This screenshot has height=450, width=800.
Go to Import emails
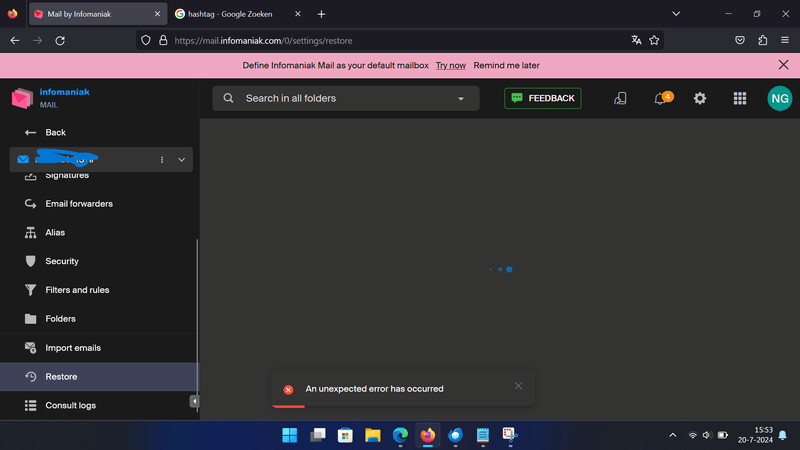(x=73, y=347)
